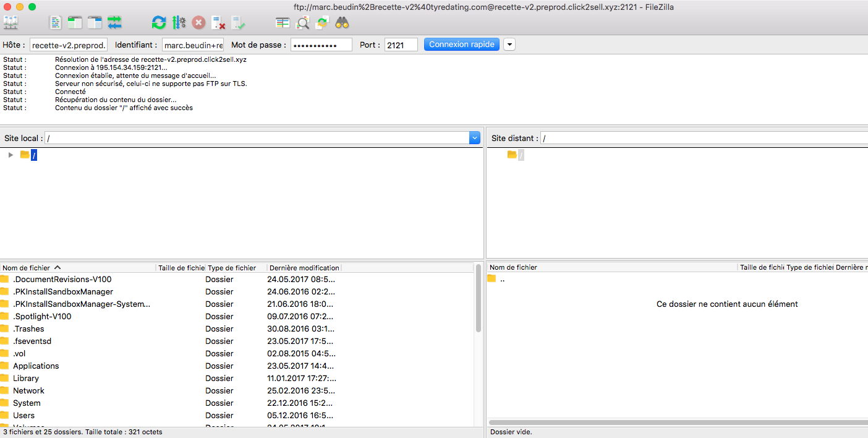Focus the Mot de passe field
The image size is (868, 438).
(321, 45)
